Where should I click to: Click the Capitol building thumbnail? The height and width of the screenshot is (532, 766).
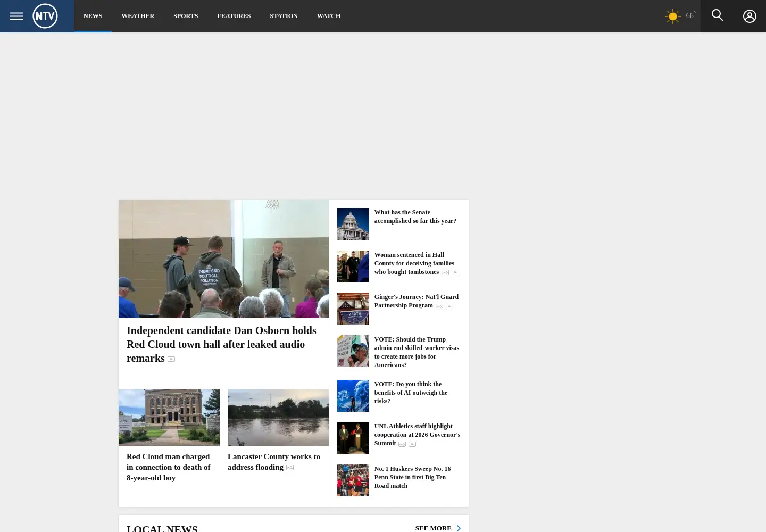353,224
